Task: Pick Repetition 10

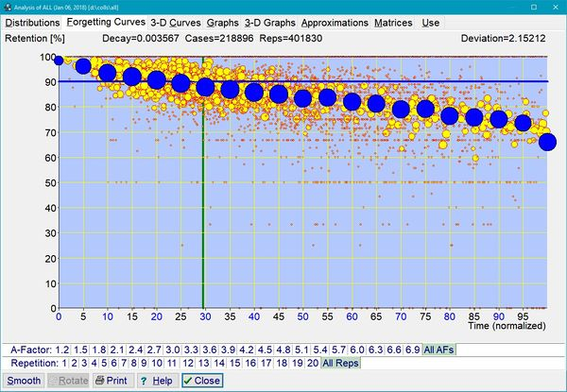Action: [x=157, y=363]
